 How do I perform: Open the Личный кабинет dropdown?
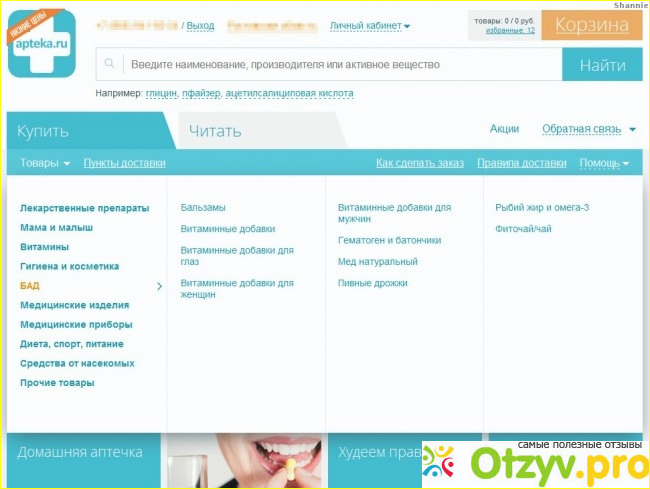tap(370, 26)
